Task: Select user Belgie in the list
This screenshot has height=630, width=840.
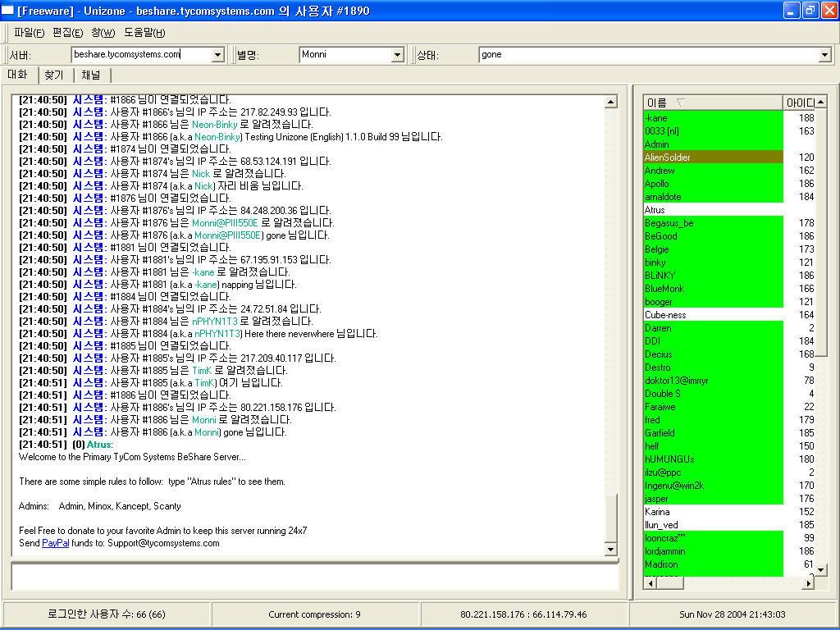Action: (x=713, y=249)
